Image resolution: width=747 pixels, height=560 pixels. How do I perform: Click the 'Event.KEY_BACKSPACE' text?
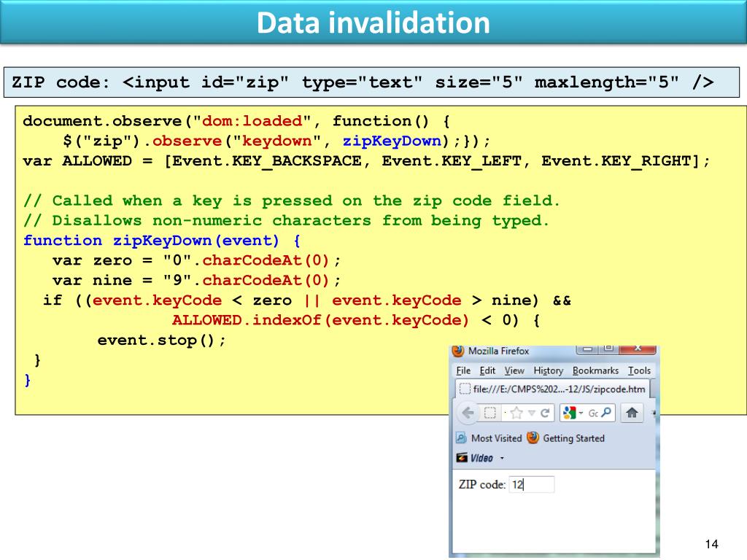(267, 161)
